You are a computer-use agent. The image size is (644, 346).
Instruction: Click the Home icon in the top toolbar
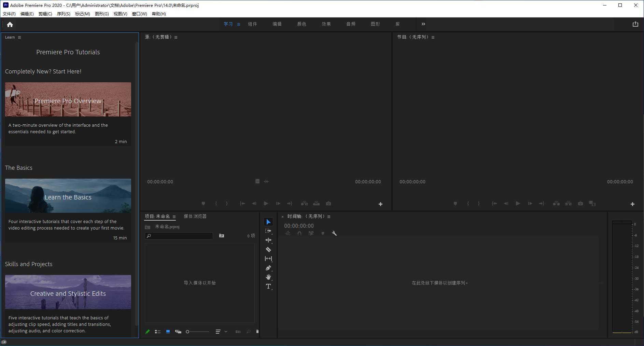pos(10,24)
